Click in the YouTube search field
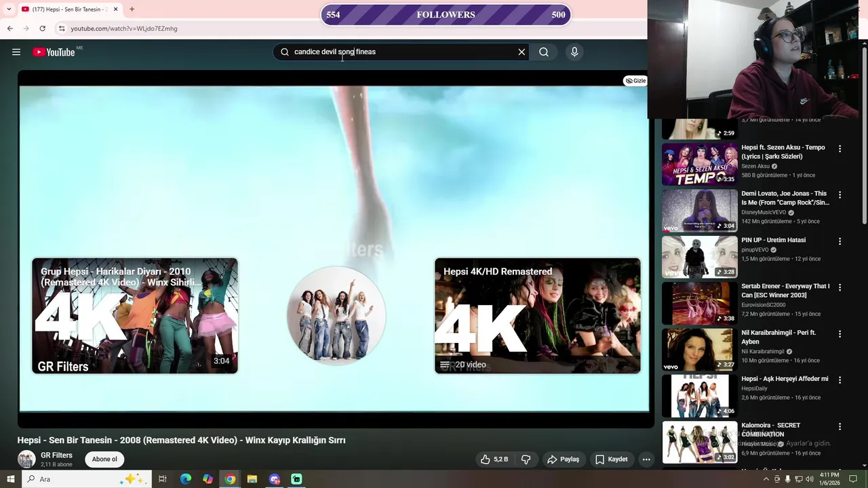This screenshot has height=488, width=868. 400,52
